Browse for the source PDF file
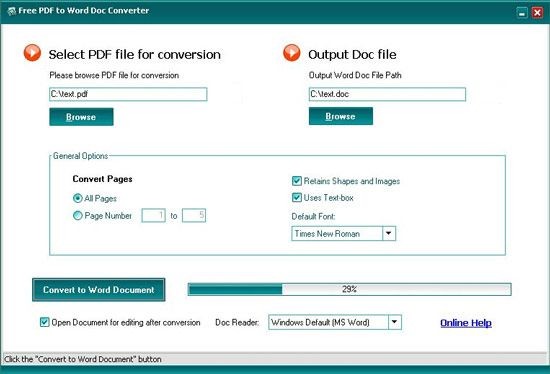The height and width of the screenshot is (374, 550). click(x=81, y=117)
